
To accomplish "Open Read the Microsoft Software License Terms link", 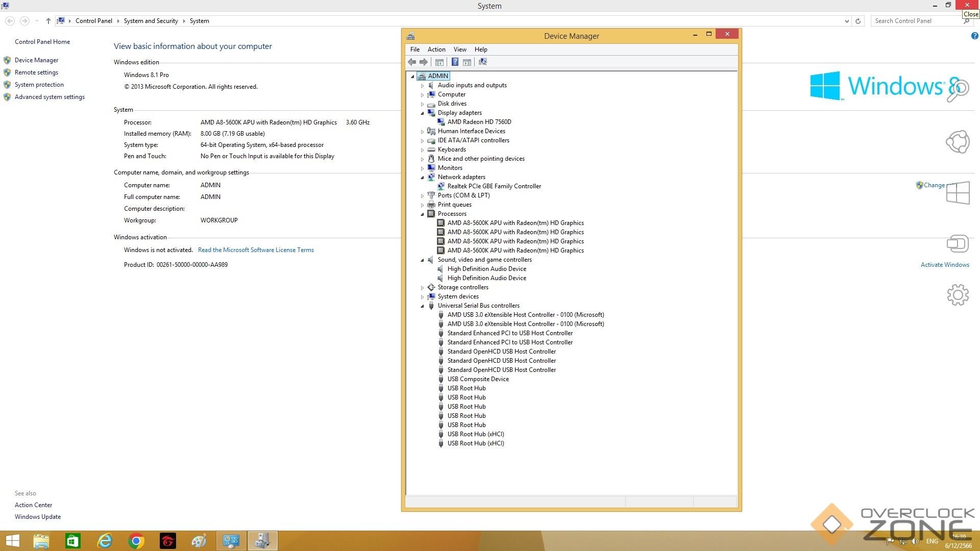I will pos(256,250).
